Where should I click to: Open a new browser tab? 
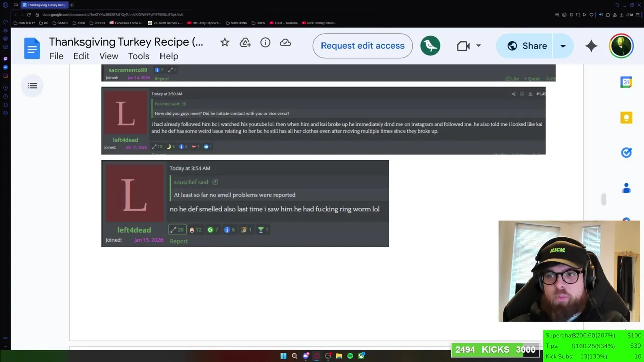71,5
